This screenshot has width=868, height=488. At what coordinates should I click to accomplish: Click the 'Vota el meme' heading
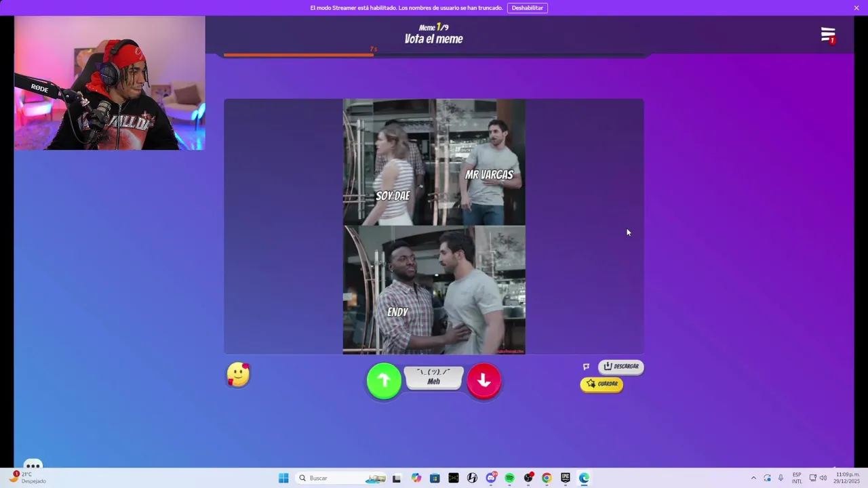point(434,39)
